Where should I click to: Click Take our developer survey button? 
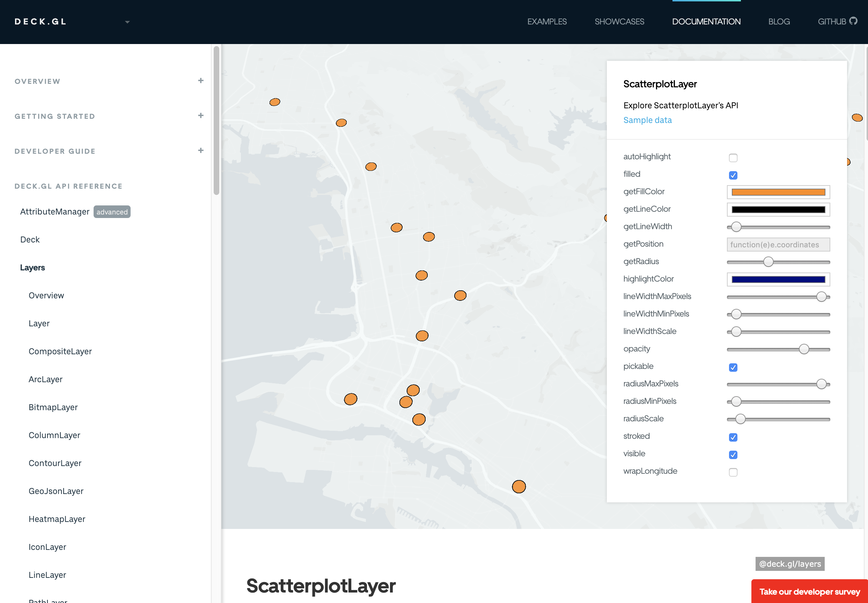[x=809, y=591]
